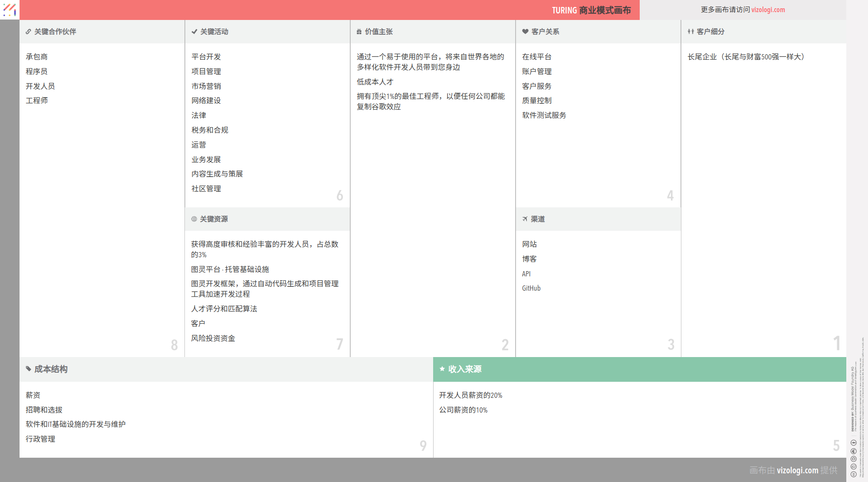This screenshot has height=482, width=868.
Task: Click the tag icon beside 成本结构 header
Action: (28, 369)
